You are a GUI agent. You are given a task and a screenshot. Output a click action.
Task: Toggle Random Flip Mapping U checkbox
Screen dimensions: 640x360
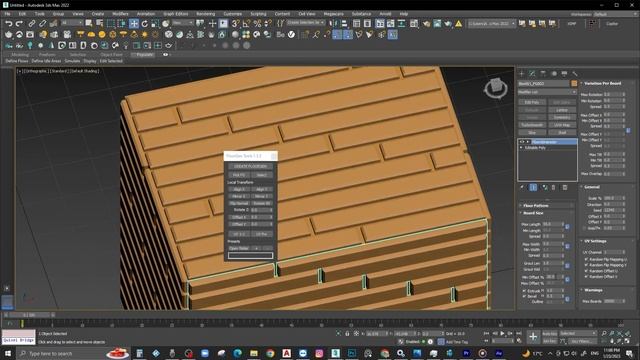pyautogui.click(x=587, y=259)
